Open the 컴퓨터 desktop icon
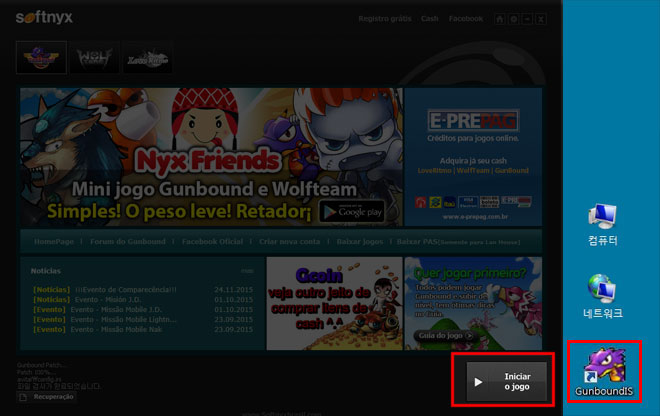This screenshot has height=416, width=660. [x=602, y=224]
